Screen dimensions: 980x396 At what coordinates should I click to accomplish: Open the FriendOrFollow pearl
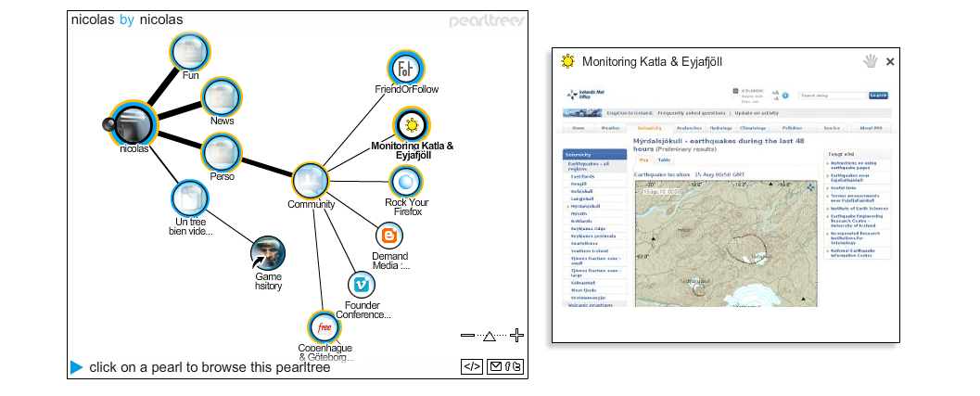point(405,69)
